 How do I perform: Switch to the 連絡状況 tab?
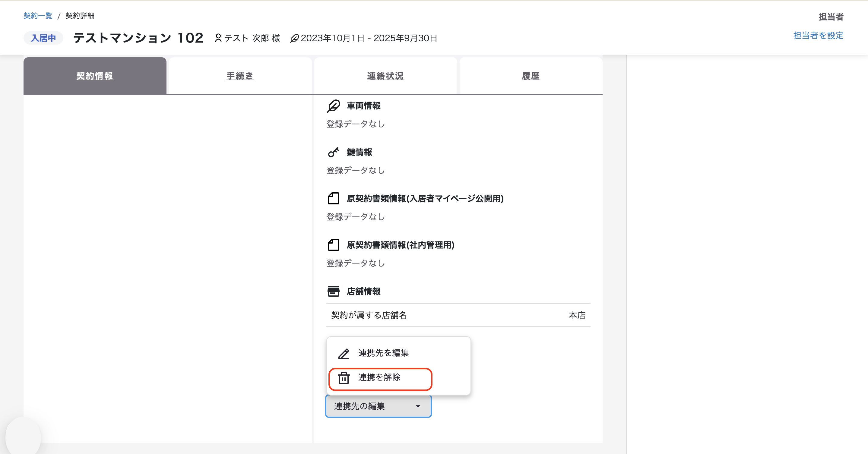pyautogui.click(x=385, y=76)
